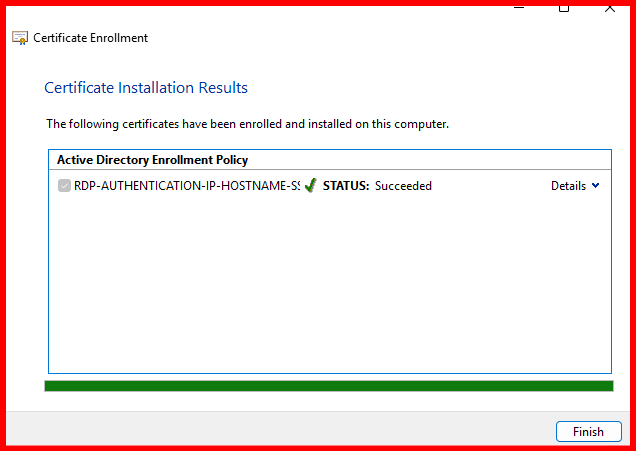Minimize the Certificate Enrollment window
This screenshot has height=451, width=636.
point(518,7)
